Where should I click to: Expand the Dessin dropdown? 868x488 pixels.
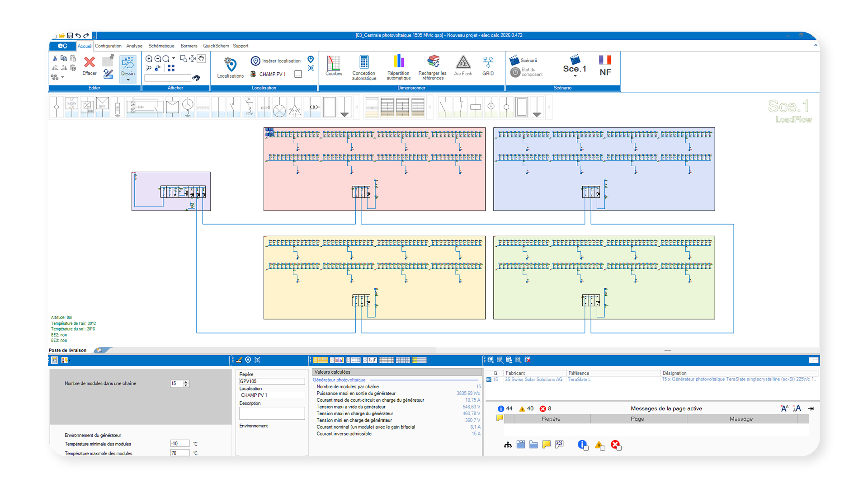pos(128,80)
